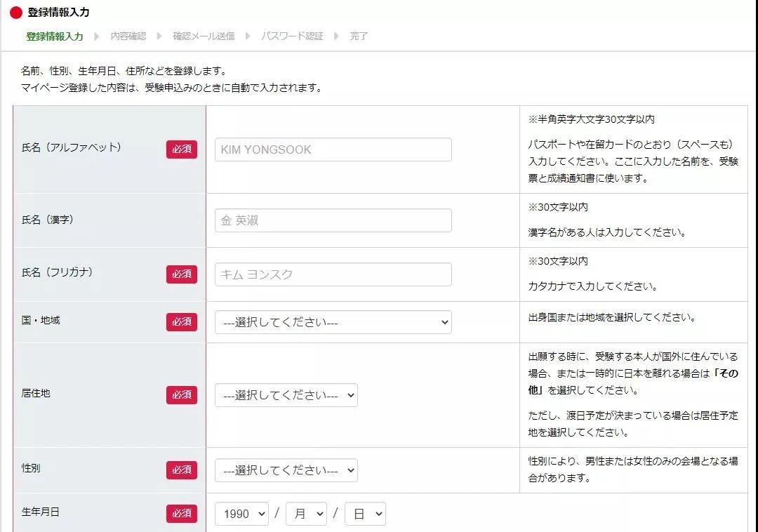Click the 必須 badge for 国・地域

(182, 322)
